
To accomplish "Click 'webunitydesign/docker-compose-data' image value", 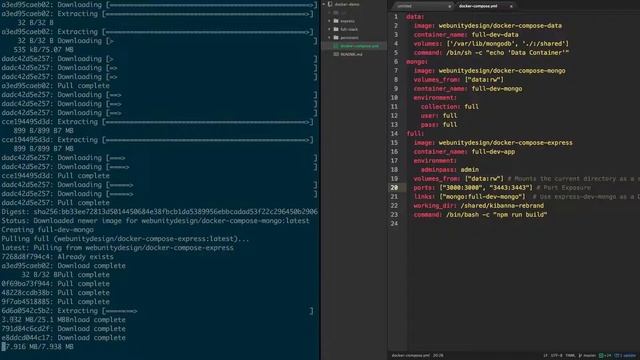I will [500, 26].
